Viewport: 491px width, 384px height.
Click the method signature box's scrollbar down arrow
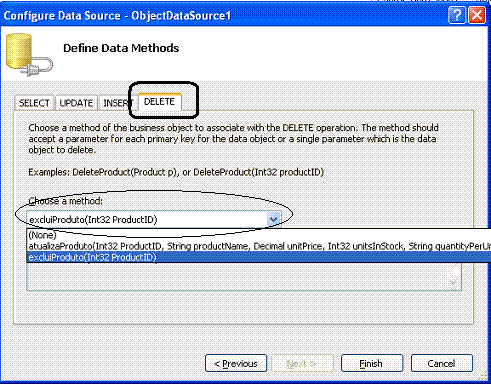tap(453, 282)
